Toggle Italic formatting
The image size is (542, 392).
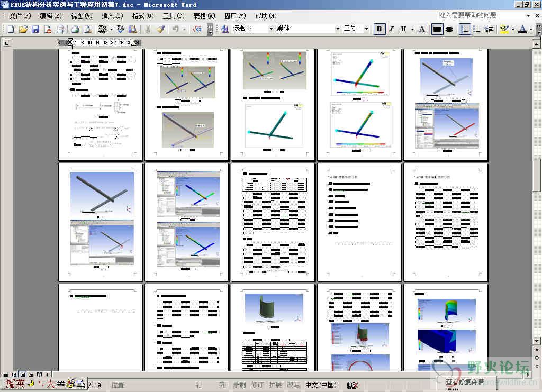392,29
